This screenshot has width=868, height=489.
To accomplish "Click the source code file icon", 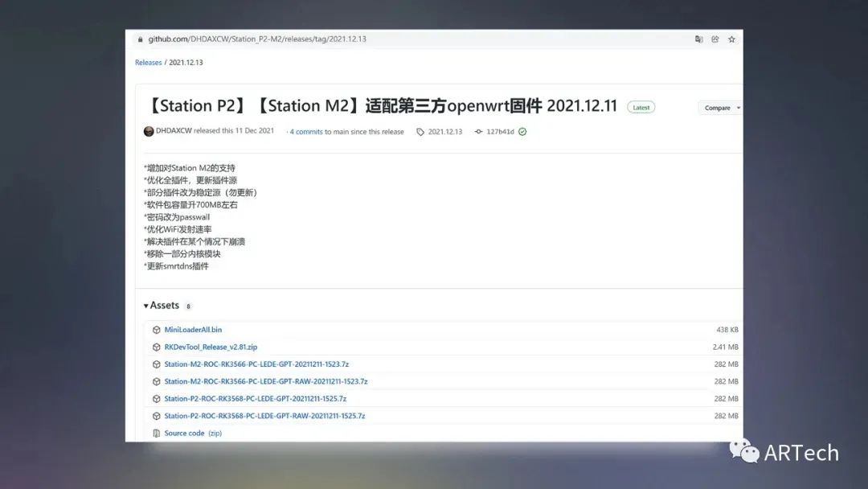I will 156,433.
